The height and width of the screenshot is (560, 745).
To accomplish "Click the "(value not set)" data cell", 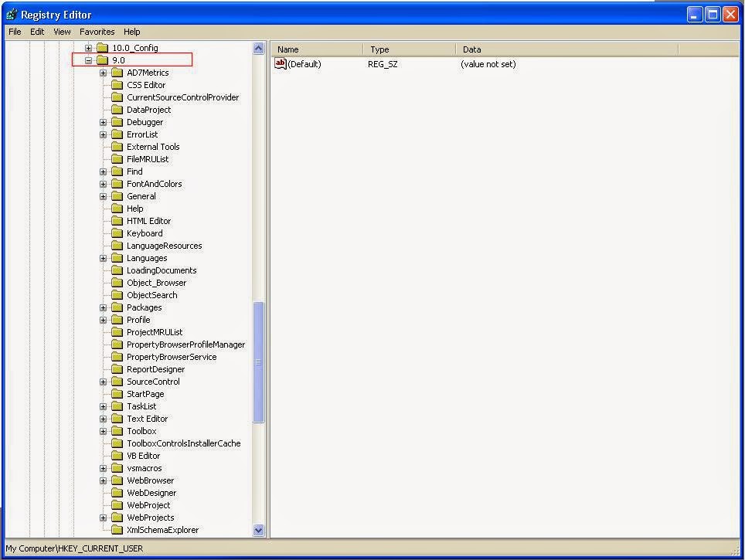I will coord(488,63).
